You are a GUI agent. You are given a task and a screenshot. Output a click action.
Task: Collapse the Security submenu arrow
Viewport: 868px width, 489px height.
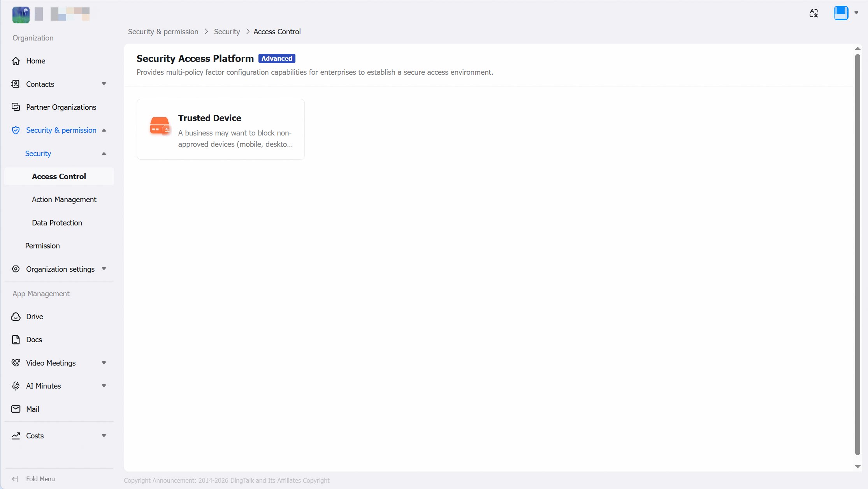[x=104, y=153]
